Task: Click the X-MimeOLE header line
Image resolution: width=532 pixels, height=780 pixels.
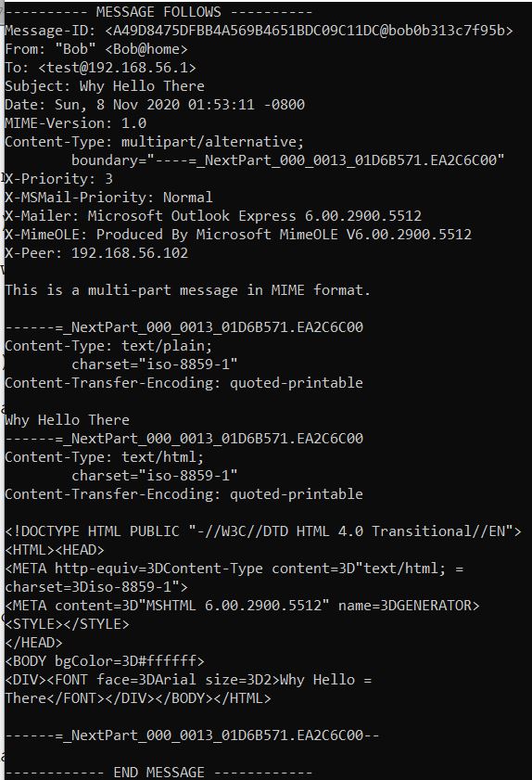Action: pyautogui.click(x=238, y=235)
